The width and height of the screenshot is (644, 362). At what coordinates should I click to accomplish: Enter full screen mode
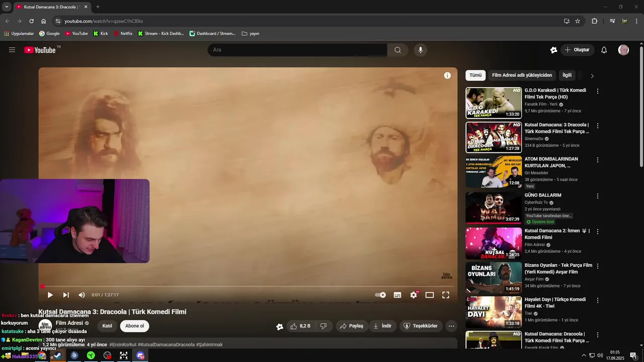(446, 295)
